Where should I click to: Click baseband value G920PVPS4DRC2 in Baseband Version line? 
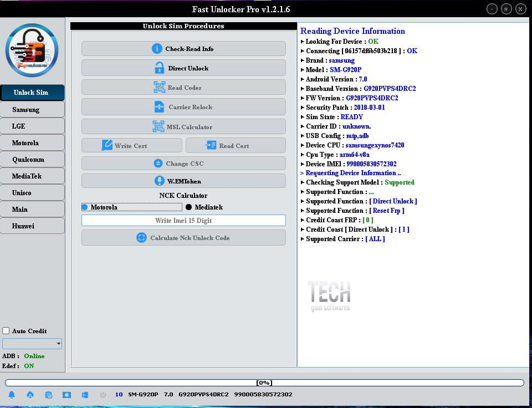(x=390, y=89)
